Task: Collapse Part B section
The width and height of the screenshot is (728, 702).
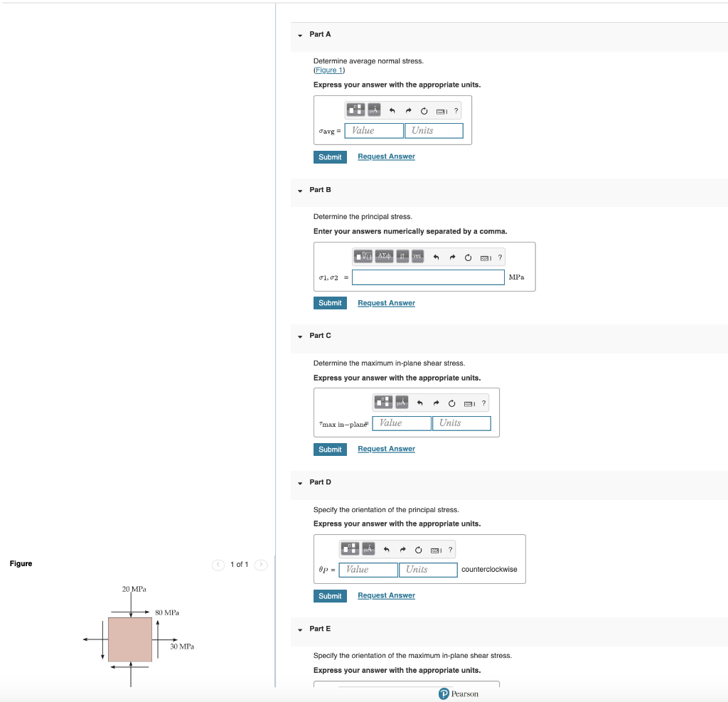Action: (300, 191)
